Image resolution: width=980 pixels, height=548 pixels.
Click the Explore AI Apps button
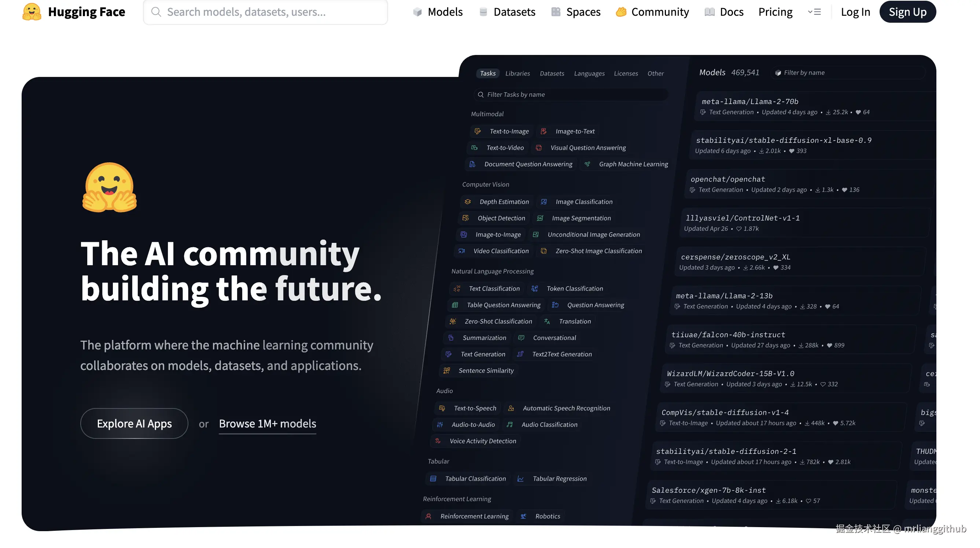pos(134,423)
